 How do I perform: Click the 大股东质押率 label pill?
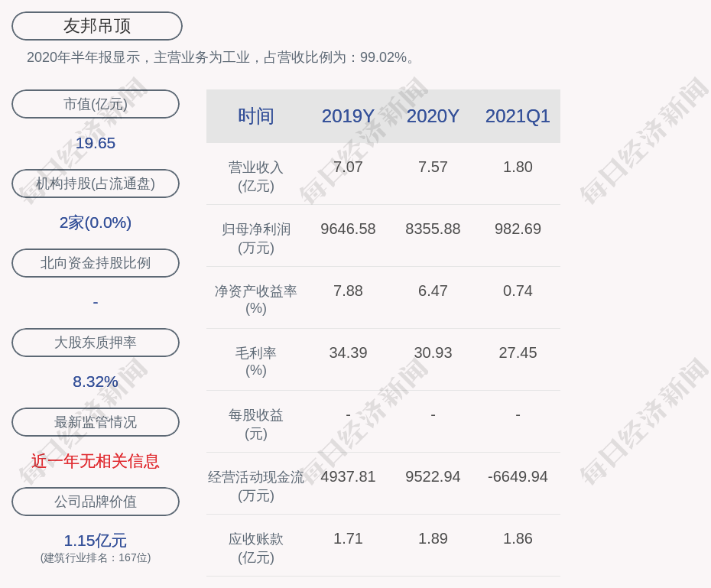(x=96, y=343)
